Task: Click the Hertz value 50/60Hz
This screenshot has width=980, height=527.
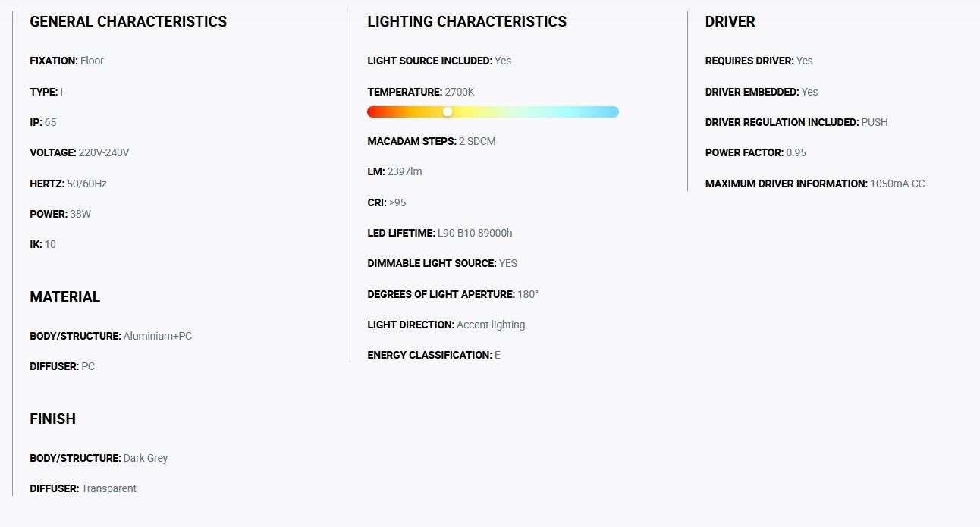Action: click(86, 184)
